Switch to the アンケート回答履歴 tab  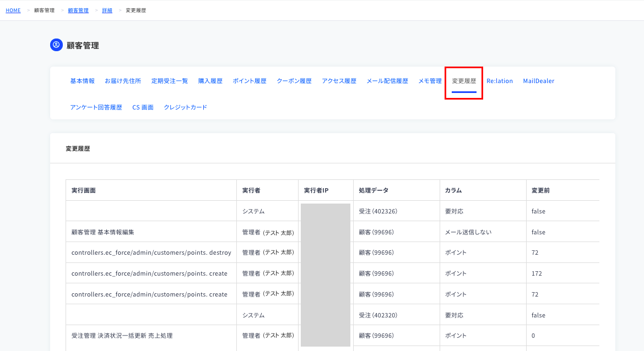96,107
